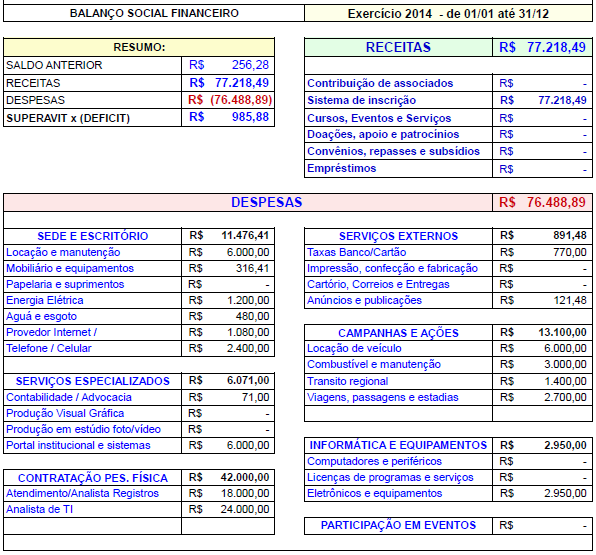Viewport: 596px width, 555px height.
Task: Click INFORMÁTICA E EQUIPAMENTOS header
Action: click(x=398, y=445)
